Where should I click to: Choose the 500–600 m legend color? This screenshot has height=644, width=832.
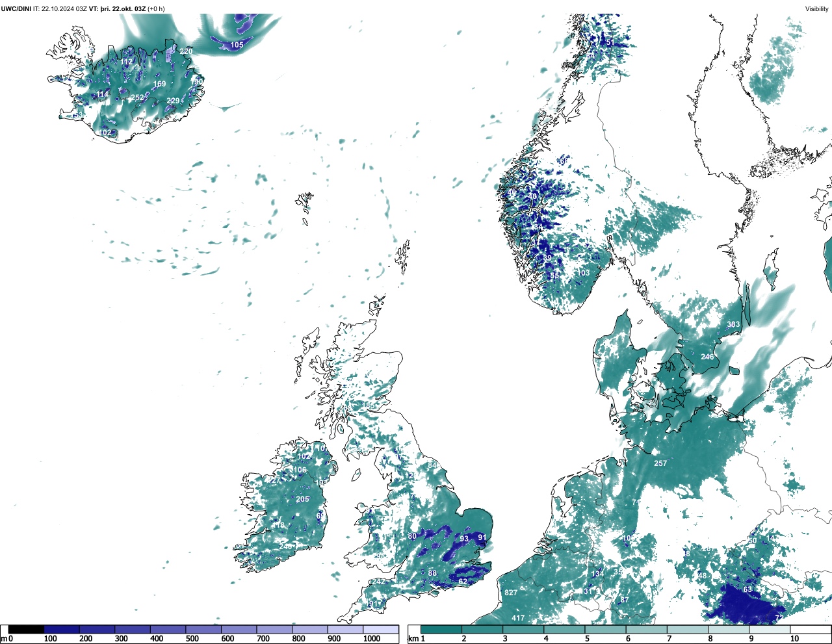203,630
